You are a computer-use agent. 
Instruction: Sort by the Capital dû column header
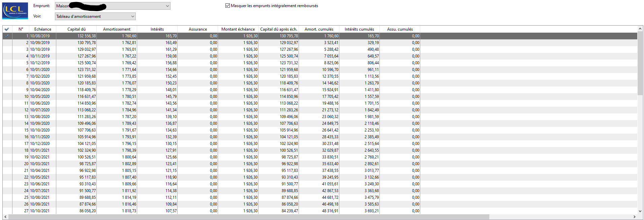coord(76,29)
